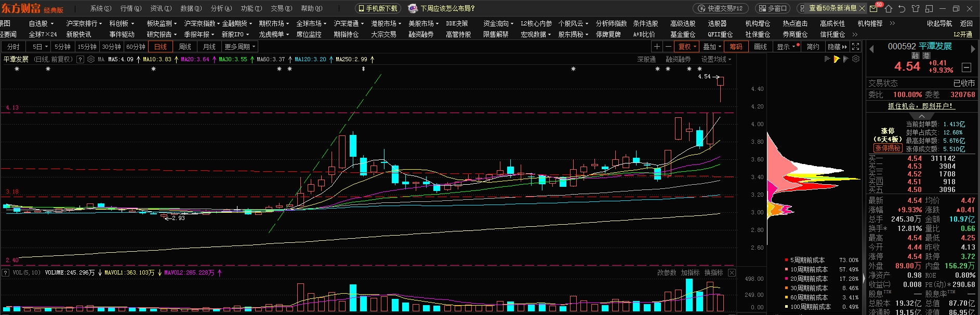Click the list lines icon above chart
Image resolution: width=980 pixels, height=315 pixels.
[827, 59]
